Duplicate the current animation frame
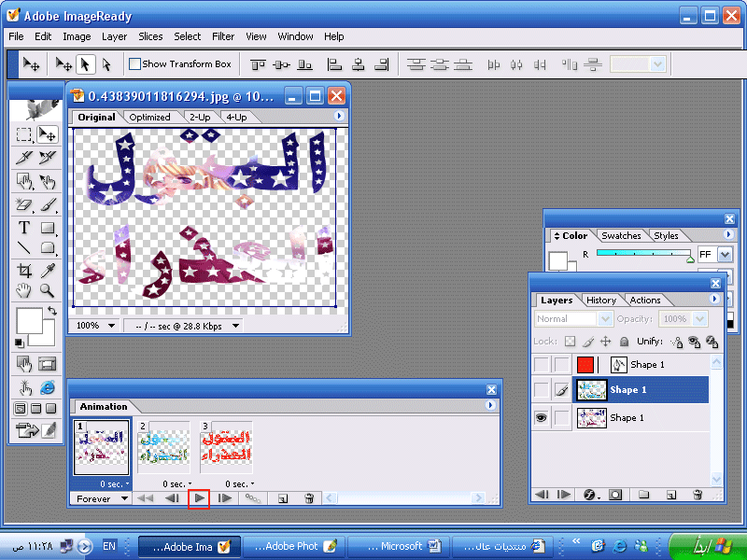Screen dimensions: 747x560 pyautogui.click(x=283, y=498)
